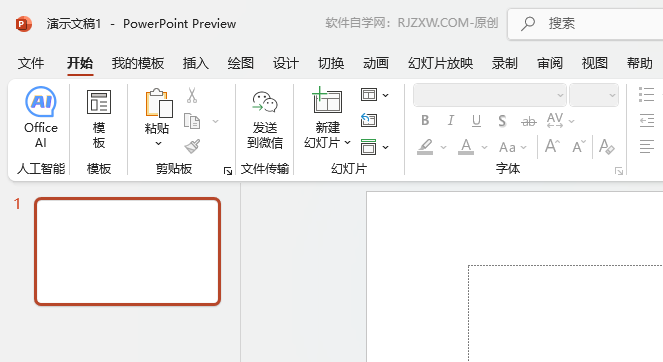Expand character spacing dropdown arrow
This screenshot has width=663, height=362.
point(571,121)
